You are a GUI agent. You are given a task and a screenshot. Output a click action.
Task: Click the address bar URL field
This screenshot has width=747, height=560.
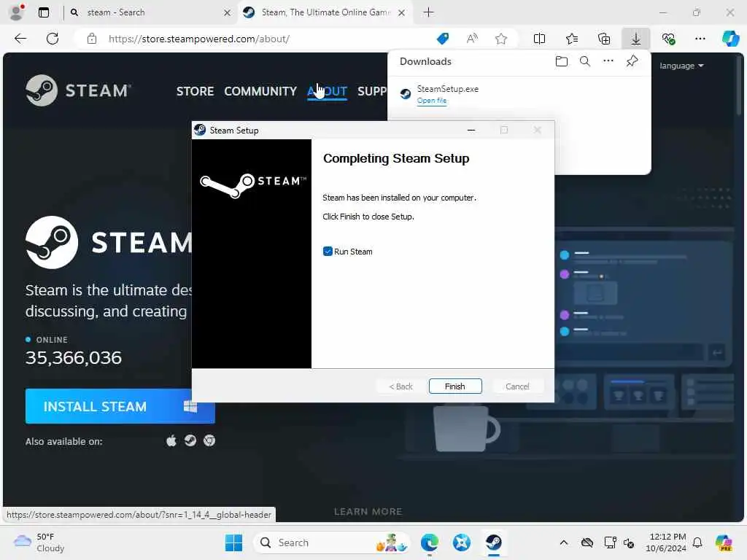point(267,39)
